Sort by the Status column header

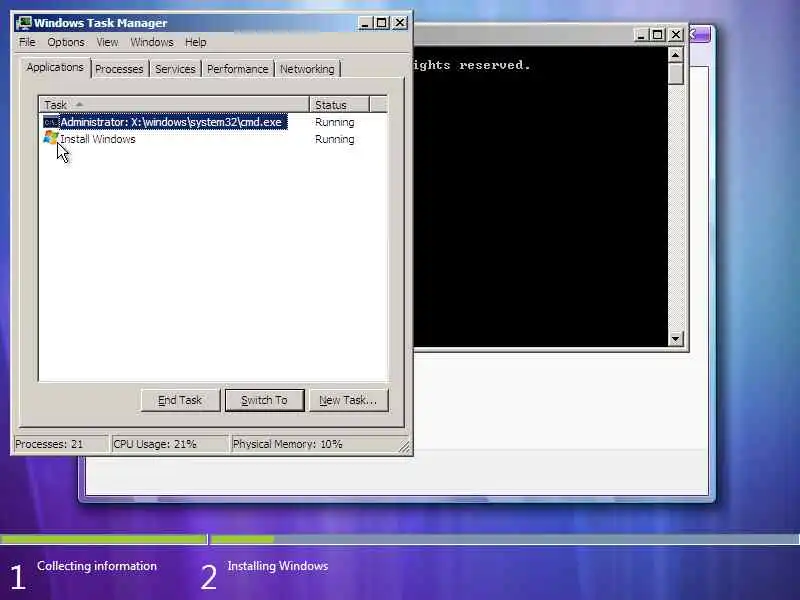[339, 105]
